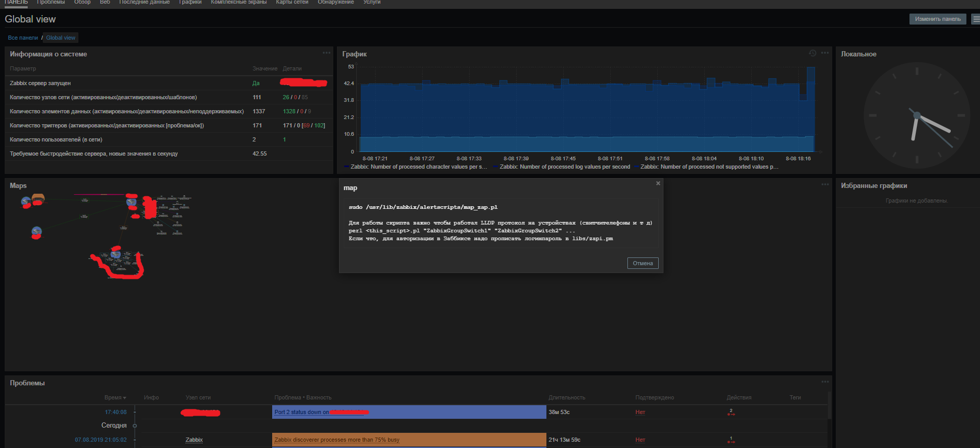Open the graph widget's three-dot menu

(x=825, y=53)
